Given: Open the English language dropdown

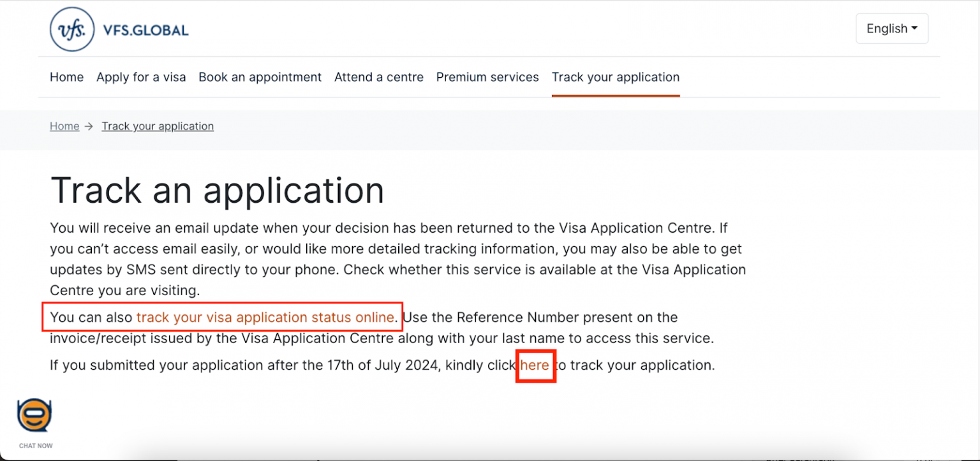Looking at the screenshot, I should (892, 29).
